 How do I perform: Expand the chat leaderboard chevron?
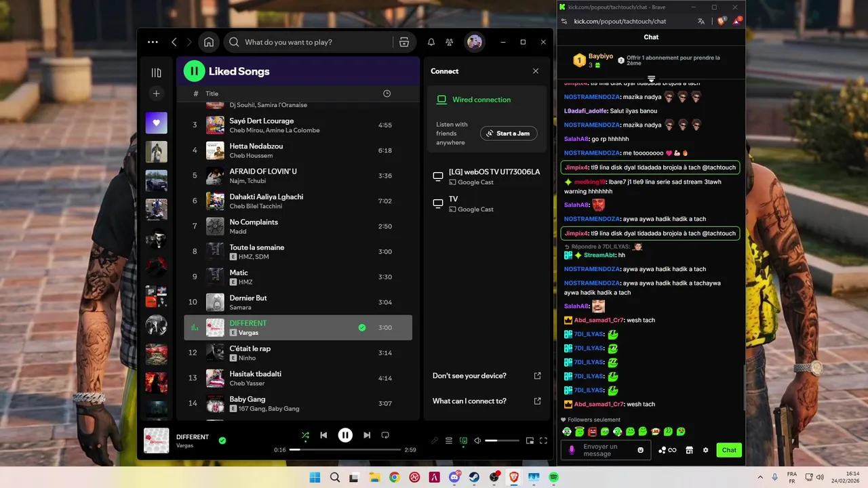(651, 79)
